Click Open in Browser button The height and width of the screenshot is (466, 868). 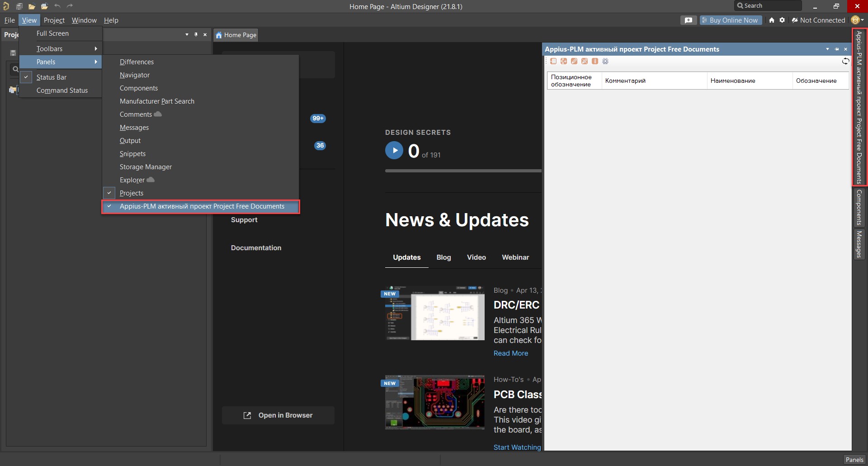(278, 415)
